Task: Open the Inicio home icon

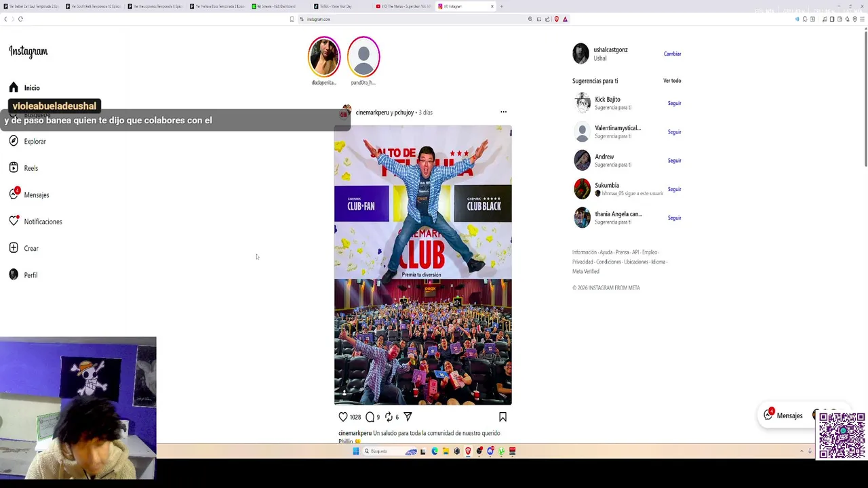Action: pos(14,87)
